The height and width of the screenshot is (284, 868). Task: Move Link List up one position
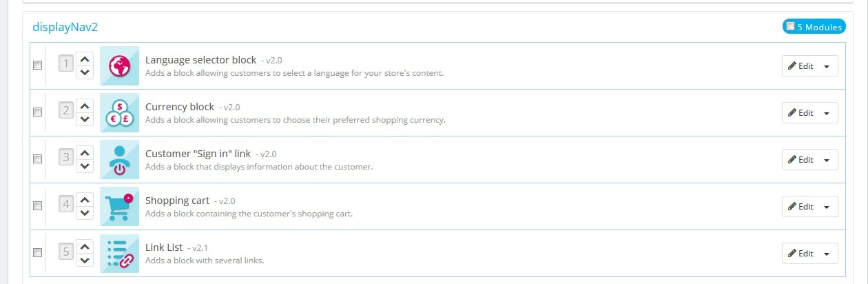pyautogui.click(x=85, y=247)
